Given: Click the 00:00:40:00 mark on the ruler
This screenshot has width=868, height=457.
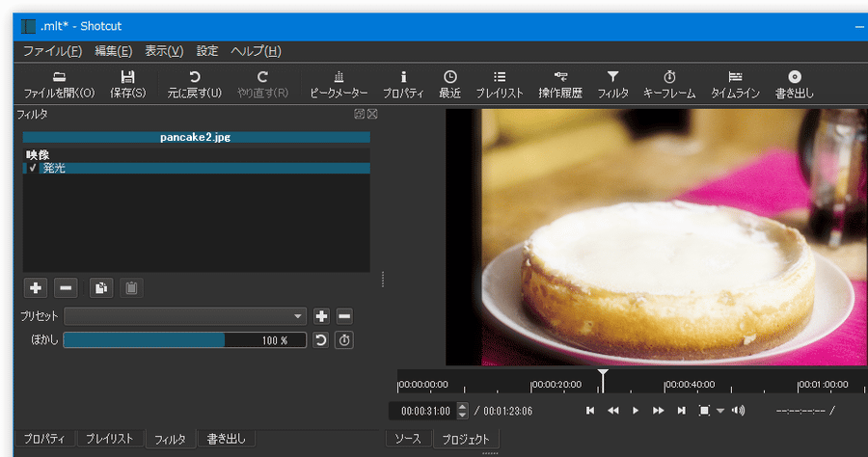Looking at the screenshot, I should [691, 384].
